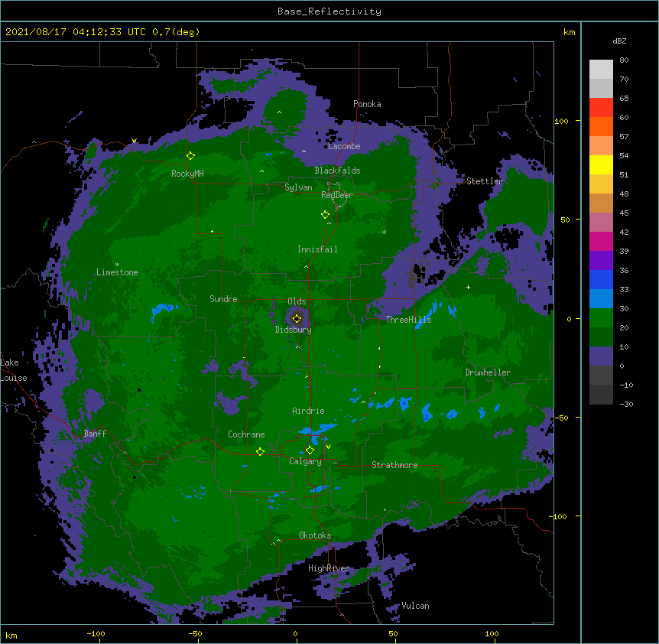The image size is (659, 644).
Task: Click the Sundre city label
Action: (x=223, y=299)
